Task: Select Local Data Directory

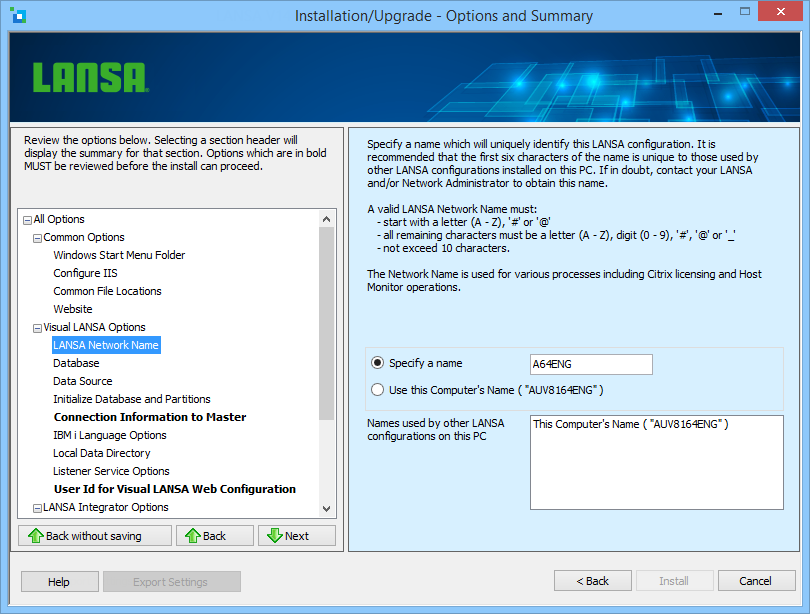Action: pyautogui.click(x=102, y=453)
